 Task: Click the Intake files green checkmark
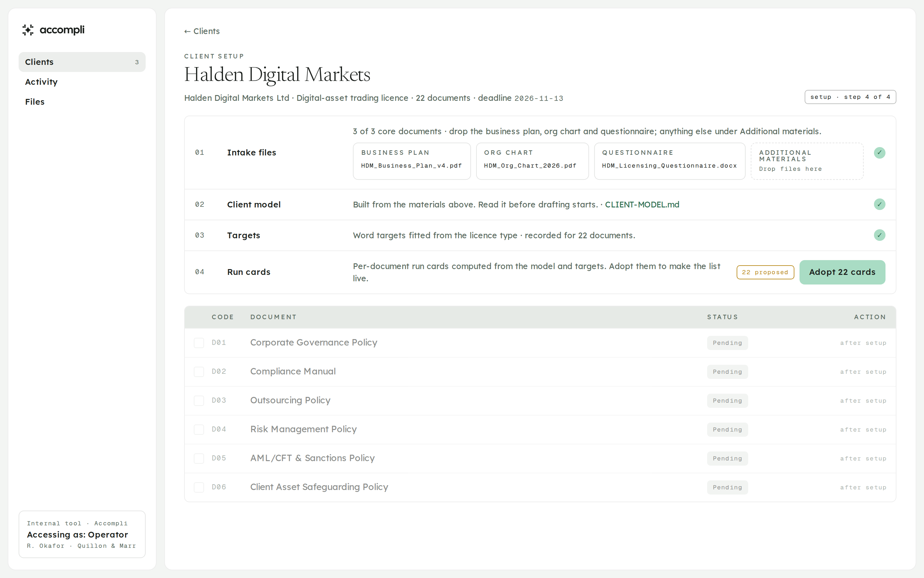click(879, 153)
